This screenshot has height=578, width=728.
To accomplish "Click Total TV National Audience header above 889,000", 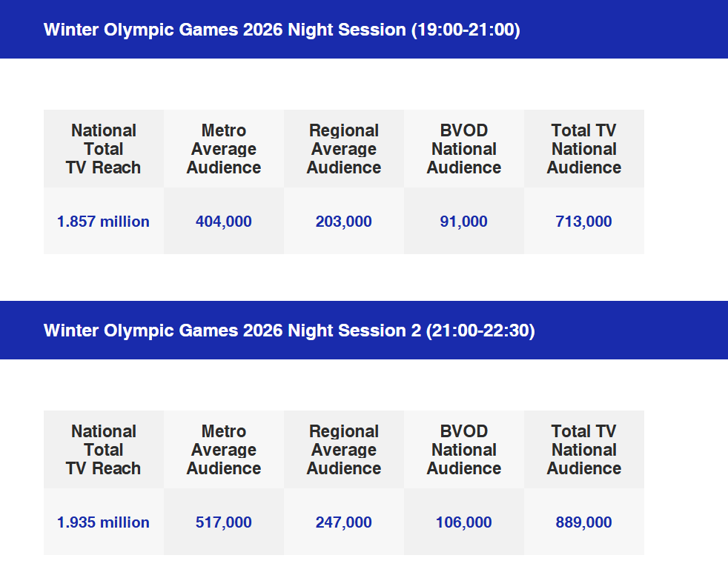I will [x=584, y=450].
